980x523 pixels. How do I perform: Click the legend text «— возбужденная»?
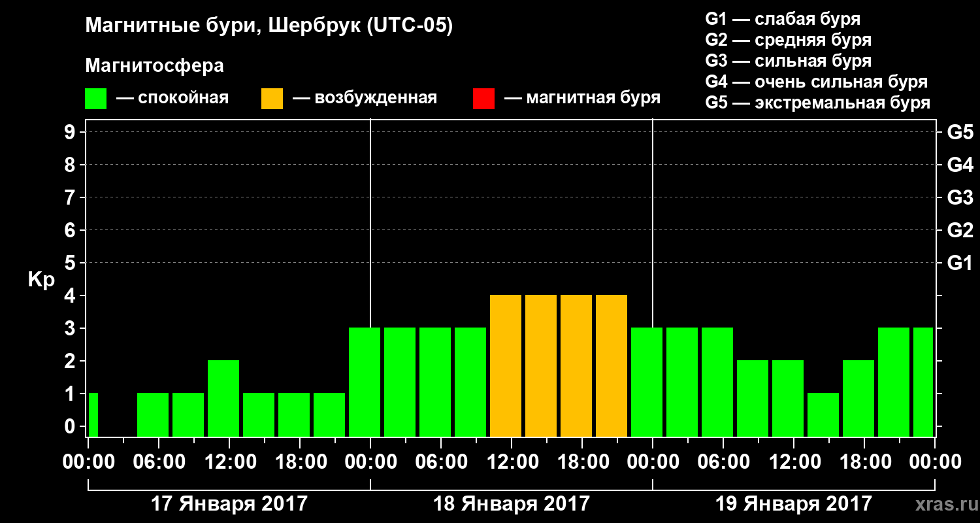click(365, 99)
